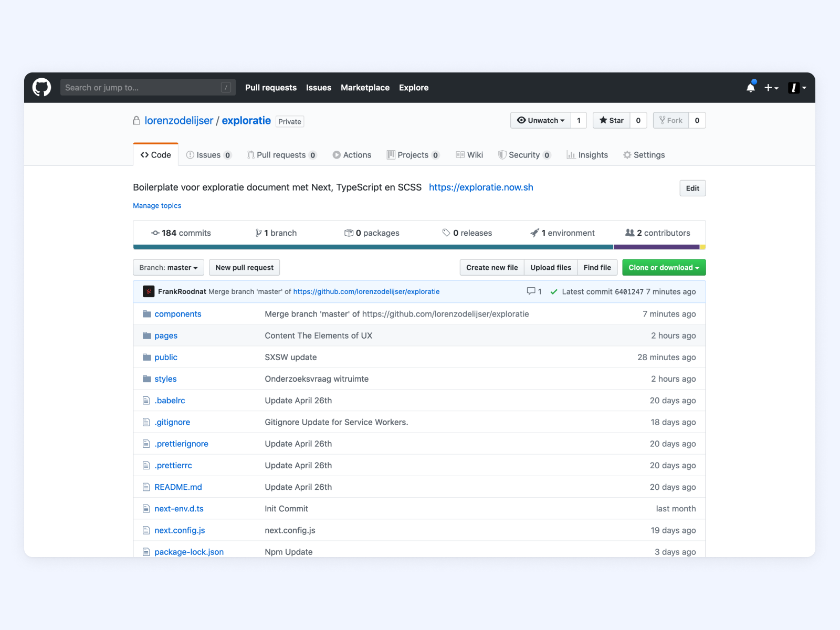
Task: Open the Manage topics link
Action: [x=156, y=205]
